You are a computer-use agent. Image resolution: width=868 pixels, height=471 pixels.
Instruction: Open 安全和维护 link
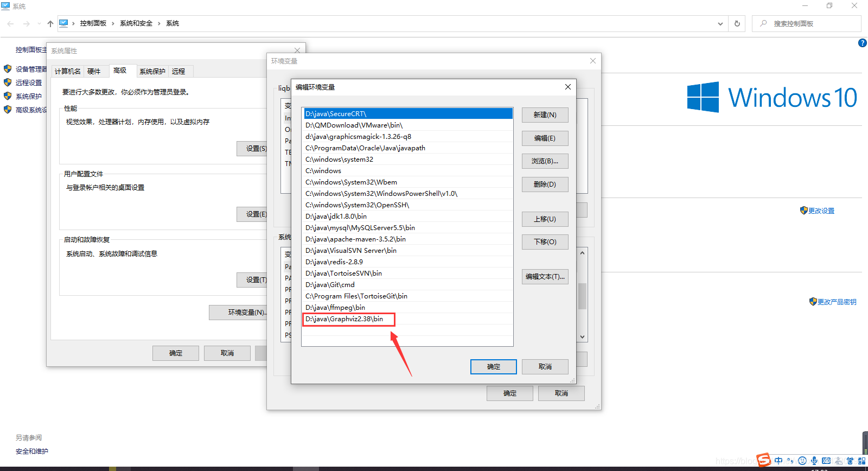click(32, 451)
